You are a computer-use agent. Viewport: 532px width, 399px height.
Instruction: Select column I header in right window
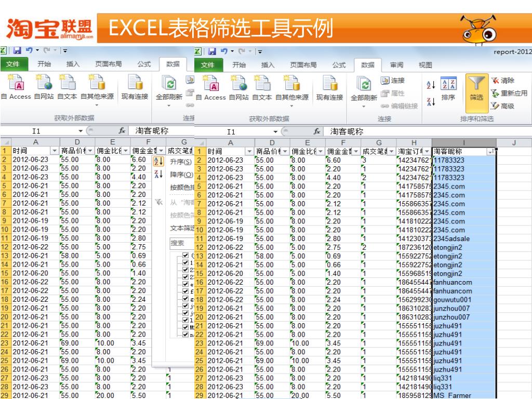click(x=464, y=143)
